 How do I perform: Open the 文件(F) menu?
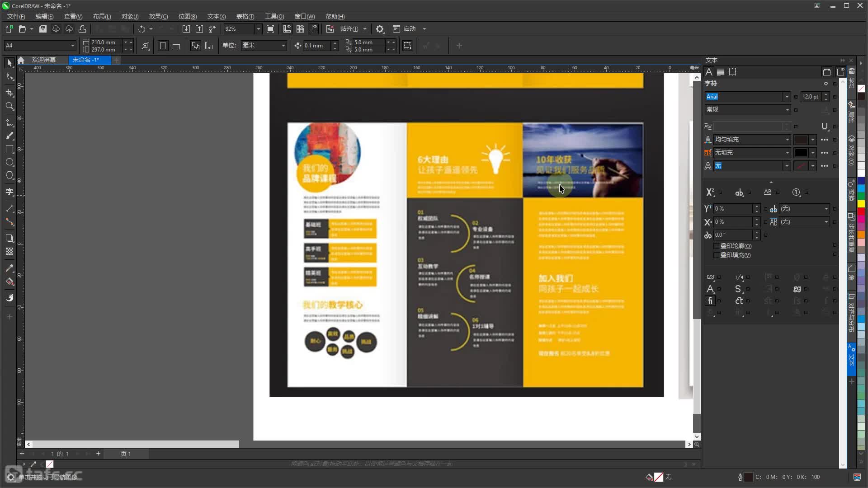coord(16,17)
